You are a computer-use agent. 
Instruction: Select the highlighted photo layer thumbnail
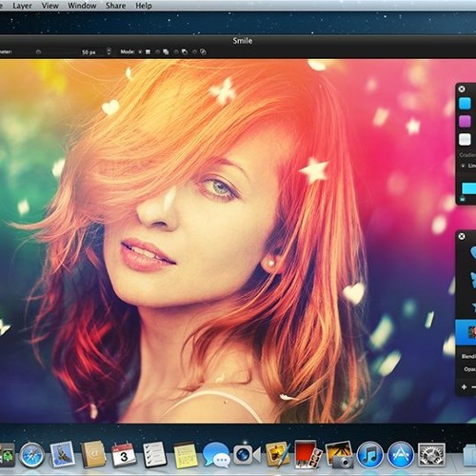click(472, 332)
